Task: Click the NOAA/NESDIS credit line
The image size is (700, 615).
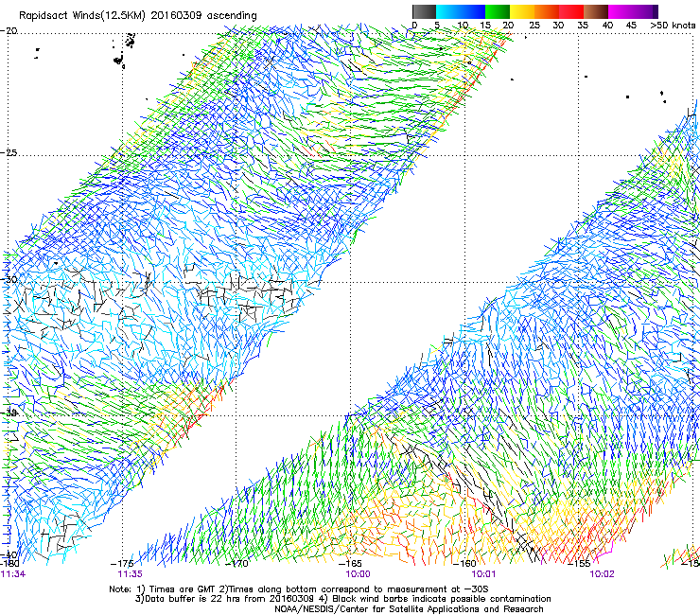Action: tap(409, 609)
